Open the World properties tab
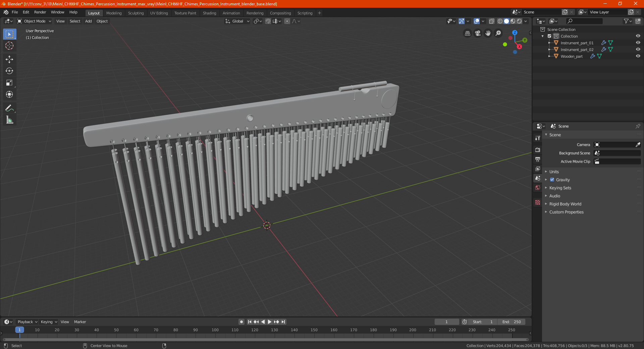This screenshot has height=349, width=644. [x=538, y=188]
